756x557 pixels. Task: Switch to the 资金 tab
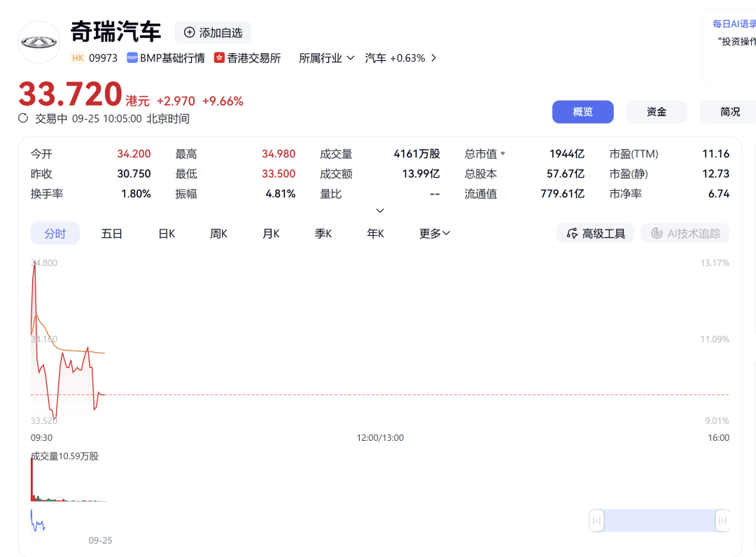tap(657, 111)
